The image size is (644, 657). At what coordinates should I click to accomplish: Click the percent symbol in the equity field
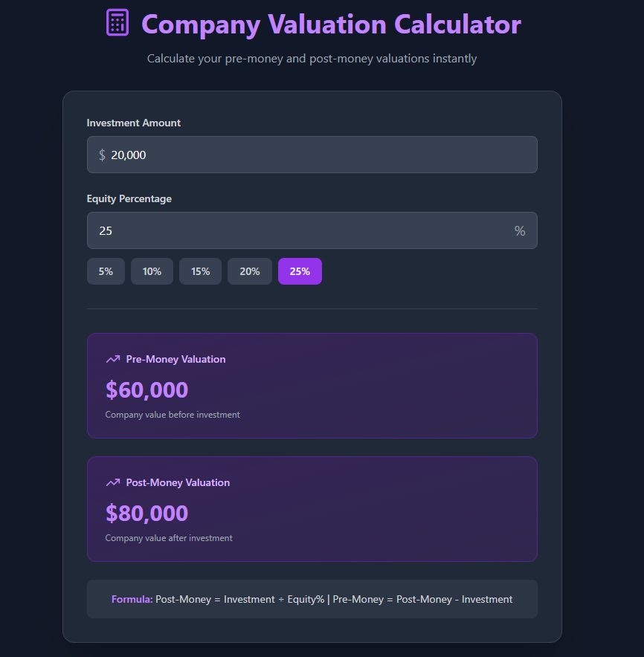[520, 231]
